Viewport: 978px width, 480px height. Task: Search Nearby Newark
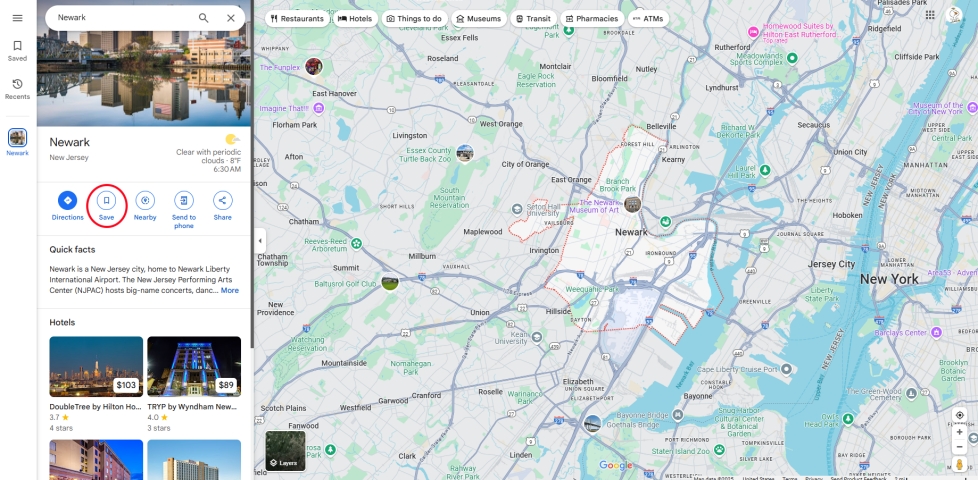(145, 206)
